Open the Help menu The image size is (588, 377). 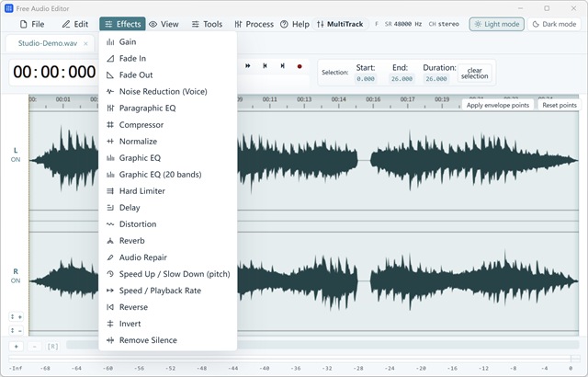tap(295, 24)
